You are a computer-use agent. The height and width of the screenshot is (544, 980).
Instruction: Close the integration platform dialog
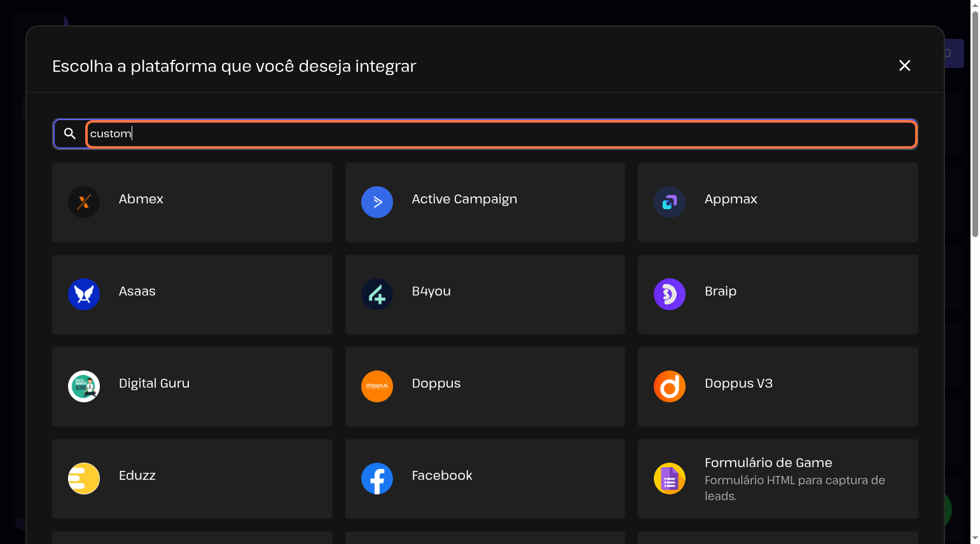coord(904,65)
